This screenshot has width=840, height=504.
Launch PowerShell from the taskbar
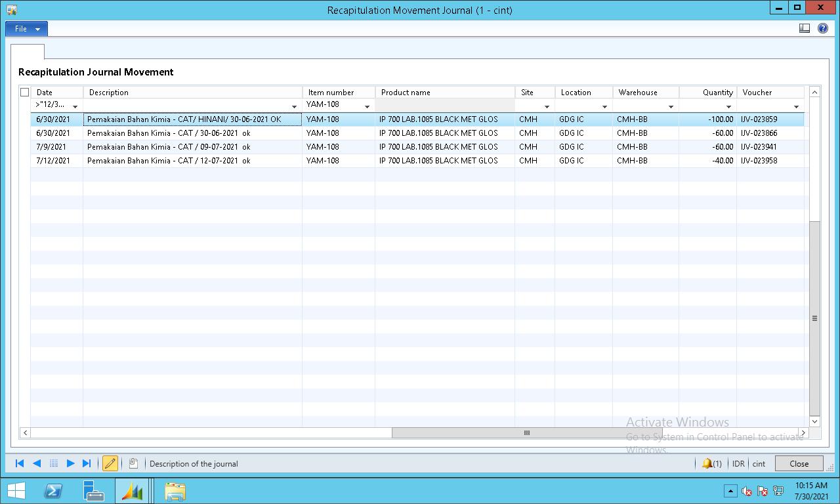pyautogui.click(x=53, y=491)
